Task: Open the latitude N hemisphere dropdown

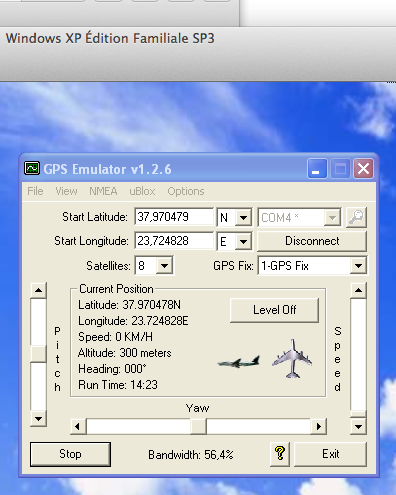Action: pyautogui.click(x=243, y=218)
